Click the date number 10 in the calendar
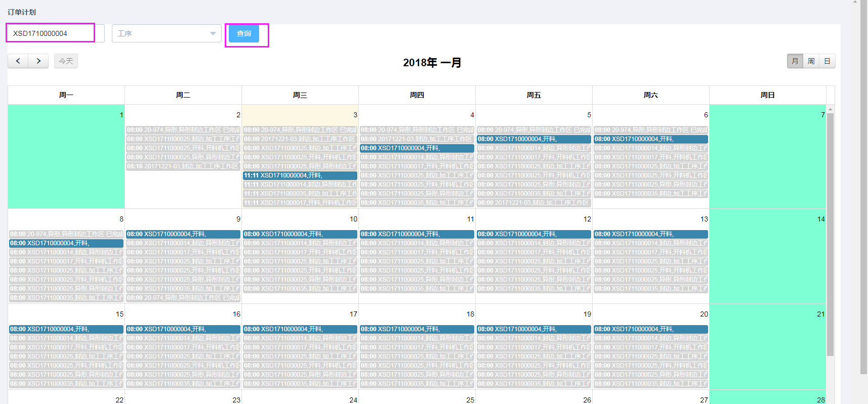 [x=353, y=219]
